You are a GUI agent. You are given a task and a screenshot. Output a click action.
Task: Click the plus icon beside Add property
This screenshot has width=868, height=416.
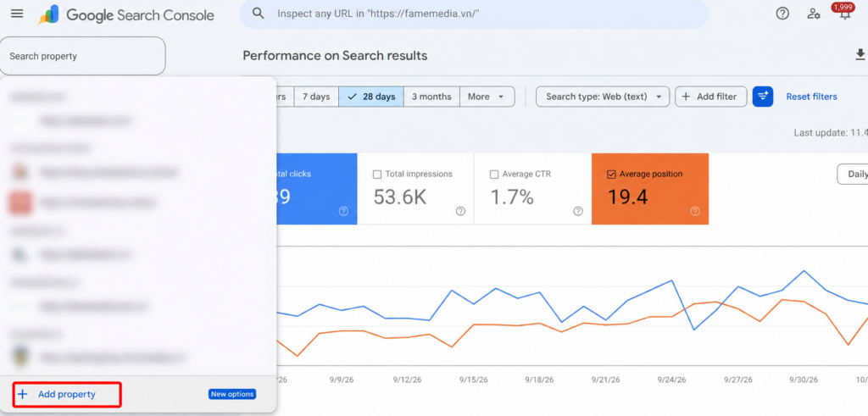tap(22, 395)
